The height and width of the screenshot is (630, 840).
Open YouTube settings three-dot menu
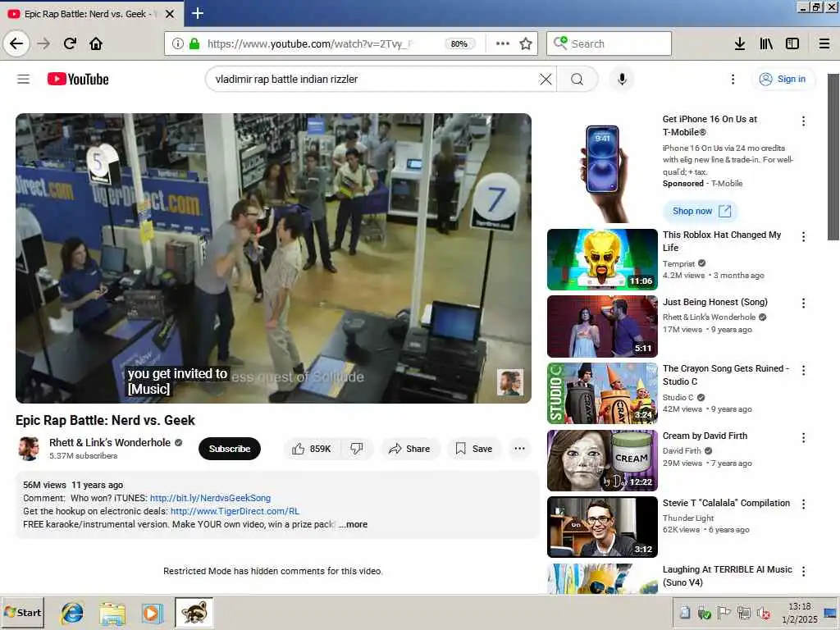click(733, 80)
